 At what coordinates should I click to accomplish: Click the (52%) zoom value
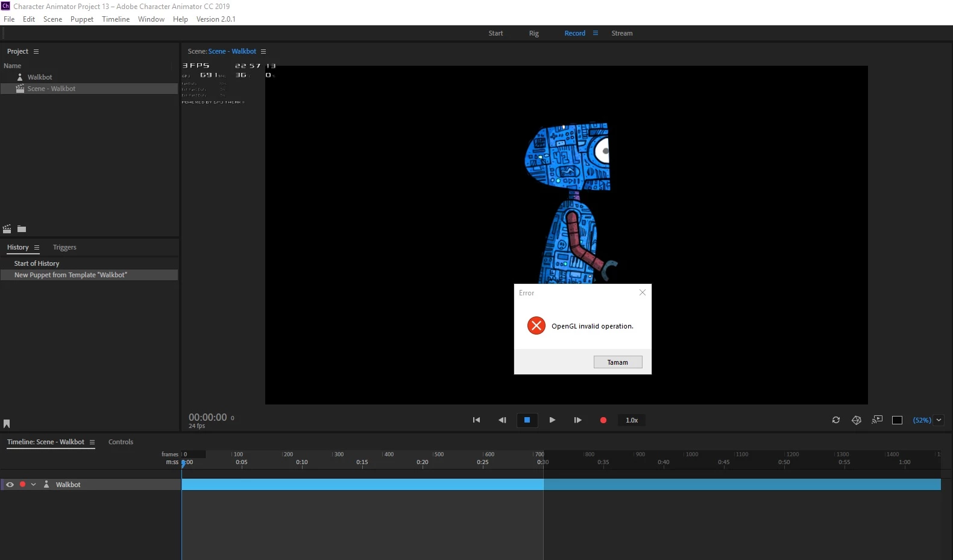coord(922,420)
